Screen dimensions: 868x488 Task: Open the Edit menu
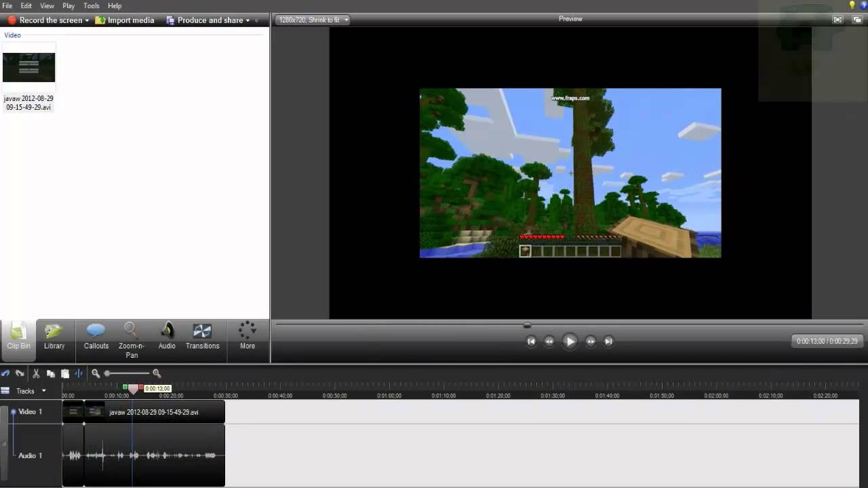coord(26,5)
